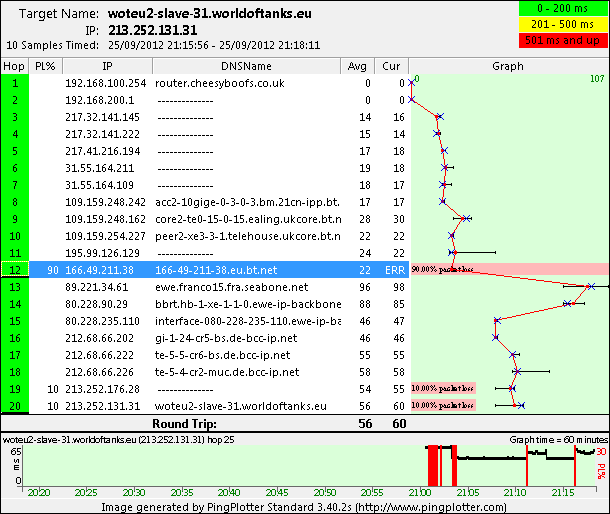Select hop 13 ewe.franco15.fra.seabone.net row
The image size is (610, 514).
[205, 287]
